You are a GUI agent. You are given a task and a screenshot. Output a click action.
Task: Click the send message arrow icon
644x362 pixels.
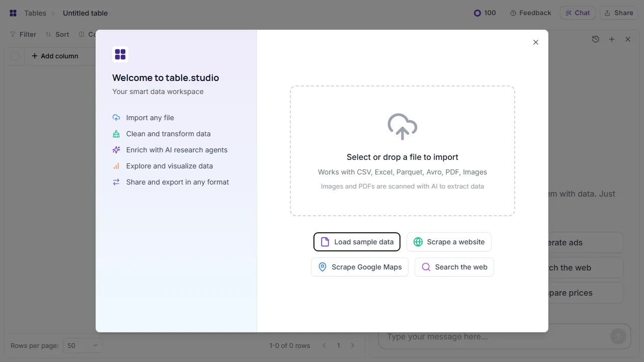pyautogui.click(x=618, y=336)
